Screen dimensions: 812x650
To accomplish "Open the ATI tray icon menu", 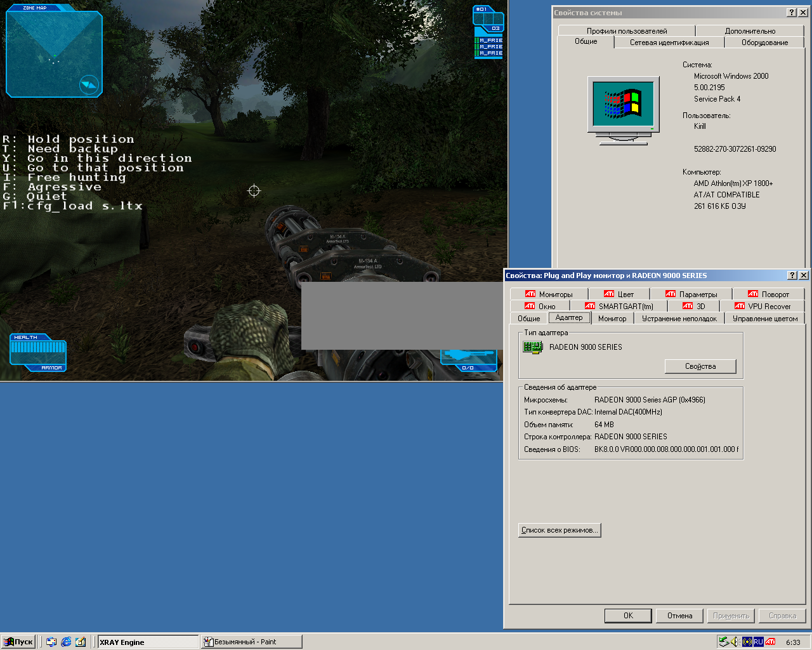I will click(x=770, y=642).
